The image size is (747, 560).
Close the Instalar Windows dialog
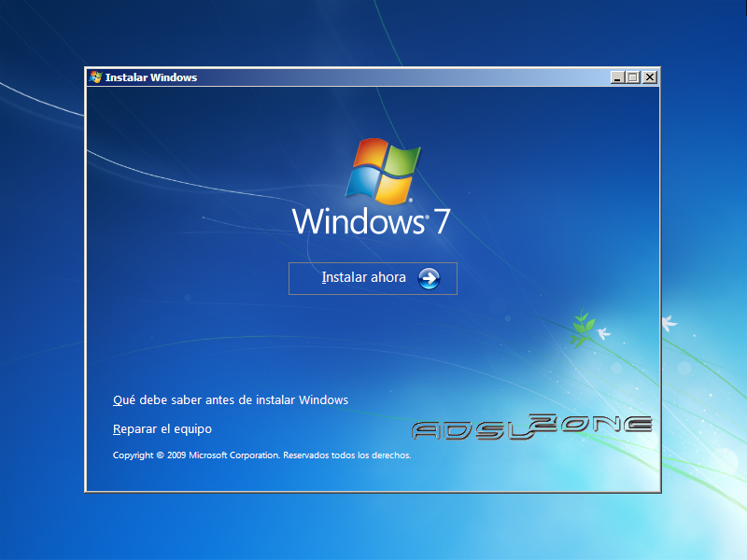(650, 77)
